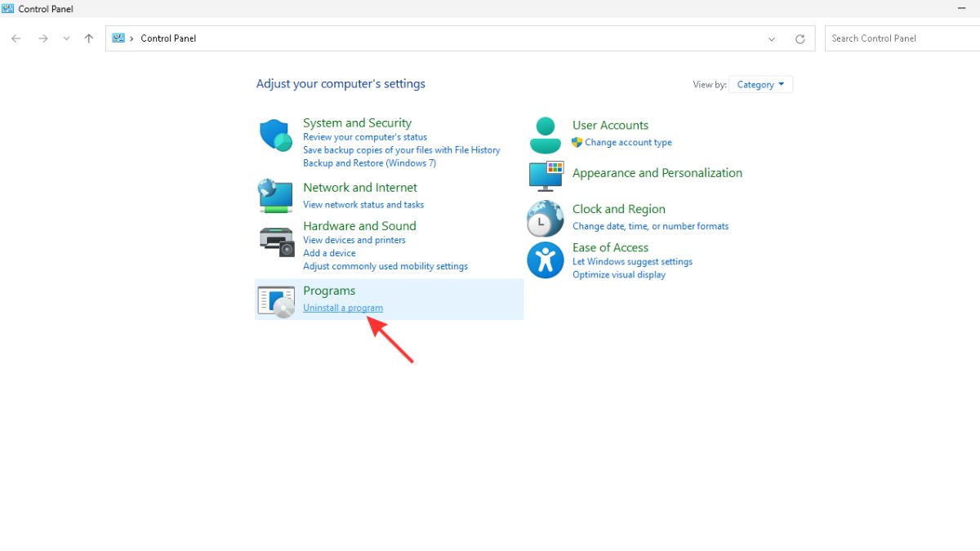Click the breadcrumb chevron before Control Panel
Image resolution: width=980 pixels, height=551 pixels.
click(x=131, y=38)
